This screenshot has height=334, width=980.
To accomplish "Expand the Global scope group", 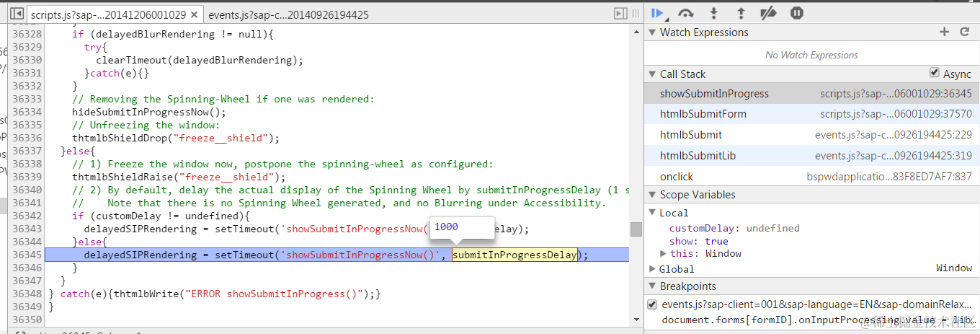I will pos(652,268).
